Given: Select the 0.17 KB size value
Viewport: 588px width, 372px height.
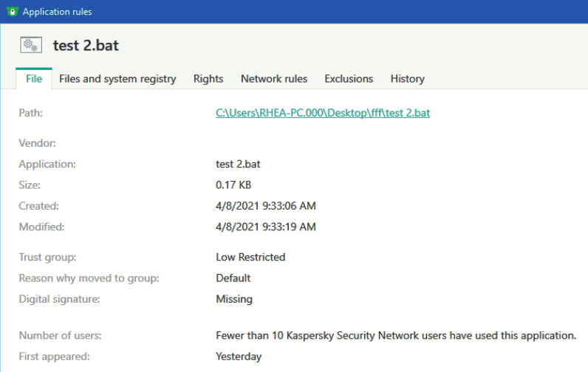Looking at the screenshot, I should 233,185.
